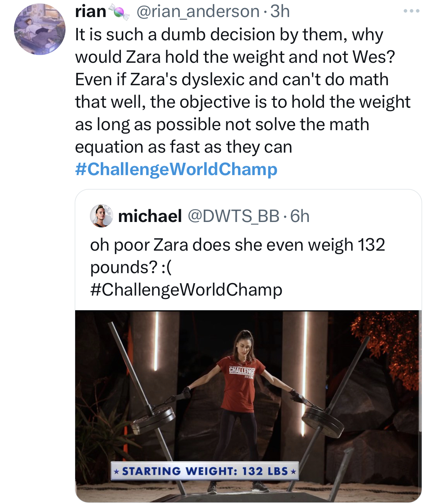Open the @DWTS_BB handle
Image resolution: width=436 pixels, height=504 pixels.
click(234, 216)
